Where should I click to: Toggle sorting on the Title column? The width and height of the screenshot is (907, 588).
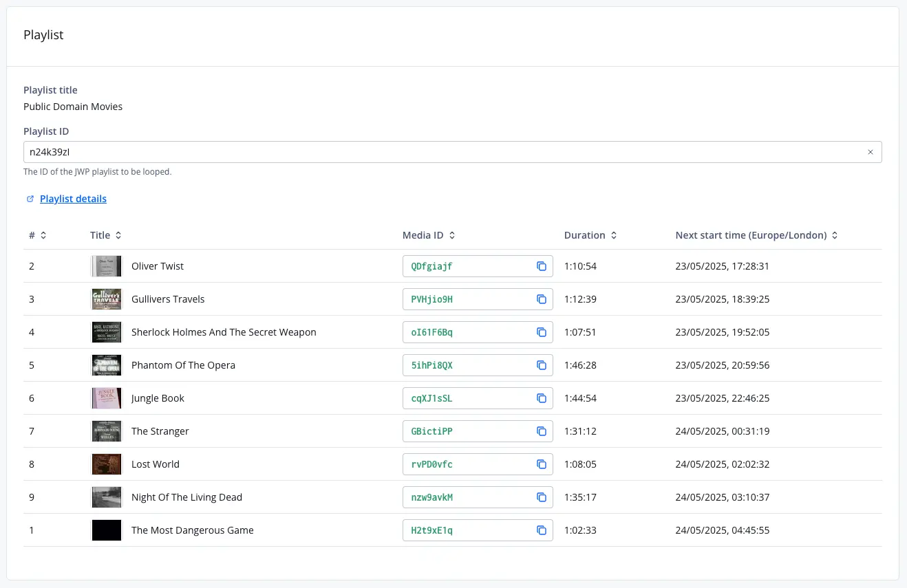[118, 235]
